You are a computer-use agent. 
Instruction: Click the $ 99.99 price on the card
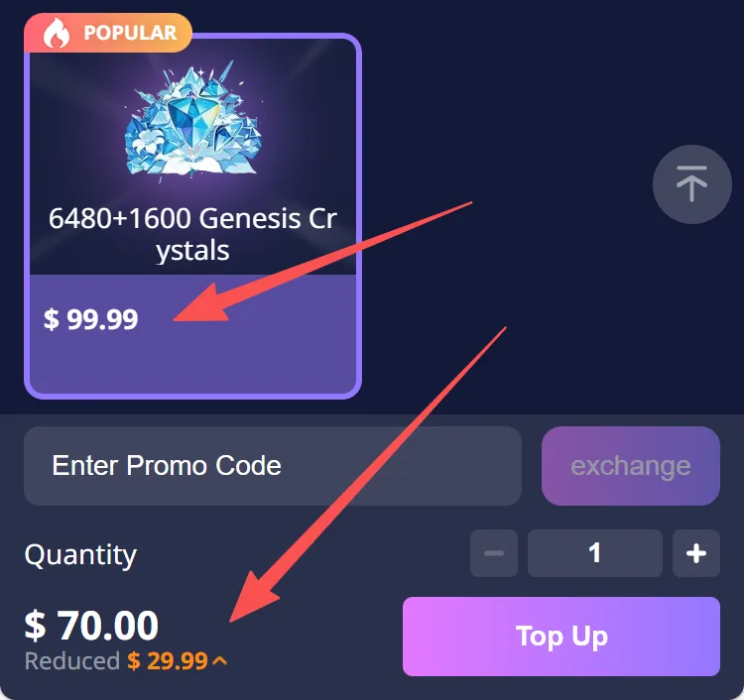[90, 318]
